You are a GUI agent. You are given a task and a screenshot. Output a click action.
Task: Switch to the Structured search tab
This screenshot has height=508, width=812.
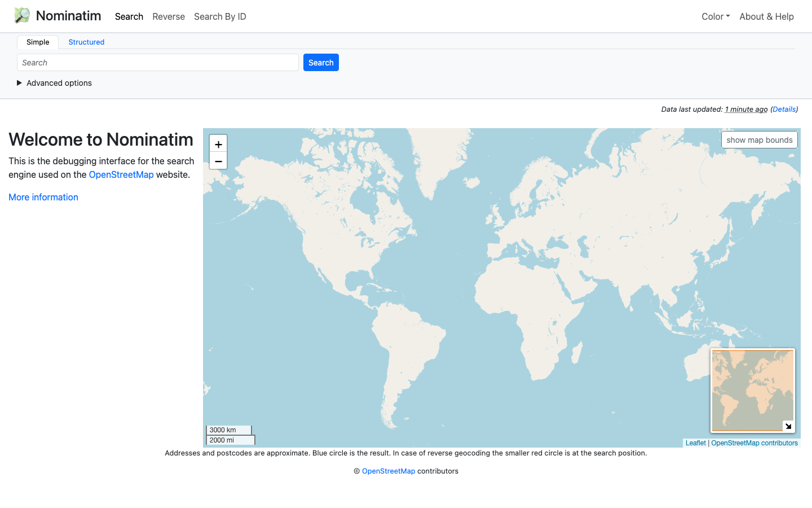(86, 42)
